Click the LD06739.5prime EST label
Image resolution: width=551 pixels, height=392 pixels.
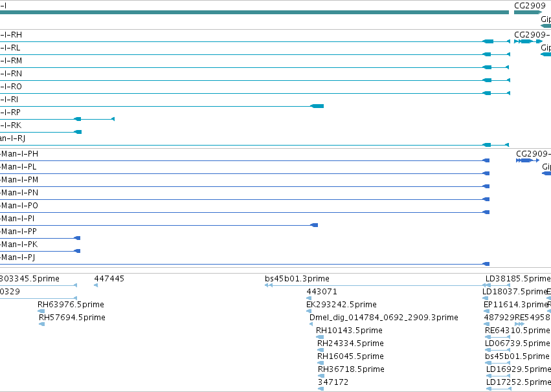[517, 343]
